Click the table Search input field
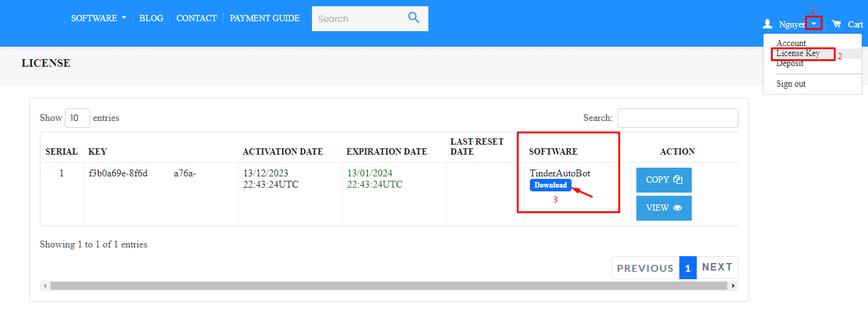This screenshot has height=316, width=868. [x=677, y=118]
